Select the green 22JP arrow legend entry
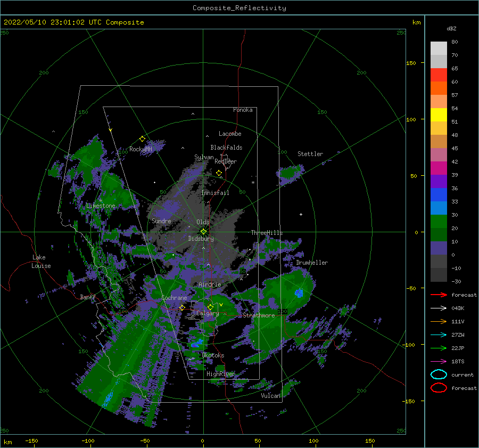The height and width of the screenshot is (448, 479). (x=439, y=348)
